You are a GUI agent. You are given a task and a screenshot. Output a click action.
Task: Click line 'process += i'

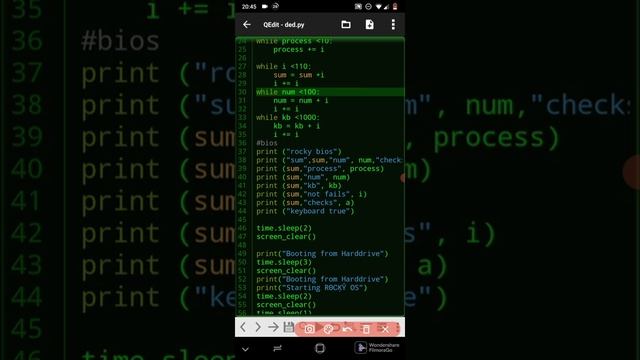(x=299, y=49)
